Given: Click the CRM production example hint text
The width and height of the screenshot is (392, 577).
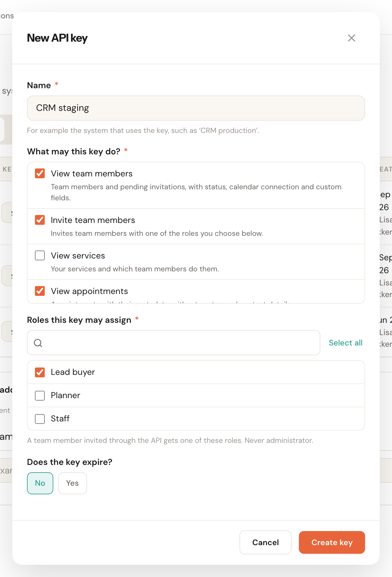Looking at the screenshot, I should tap(143, 130).
